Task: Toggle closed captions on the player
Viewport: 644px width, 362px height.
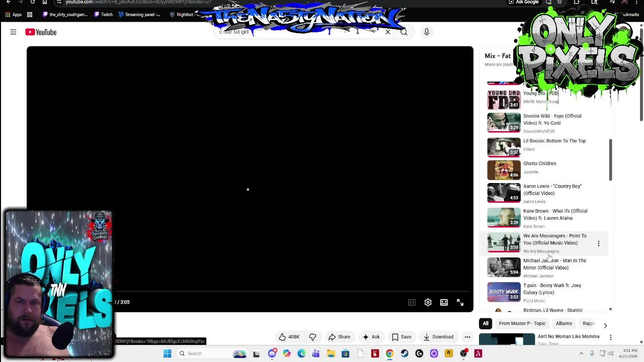Action: click(x=412, y=302)
